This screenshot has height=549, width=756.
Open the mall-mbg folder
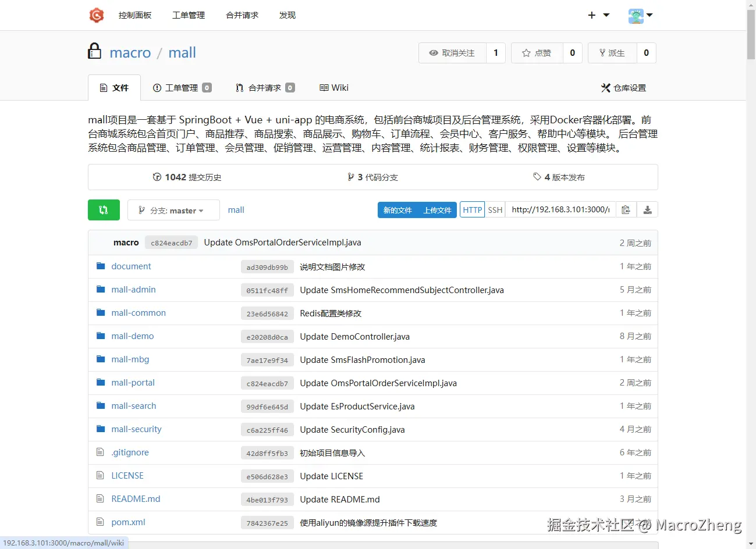coord(130,359)
